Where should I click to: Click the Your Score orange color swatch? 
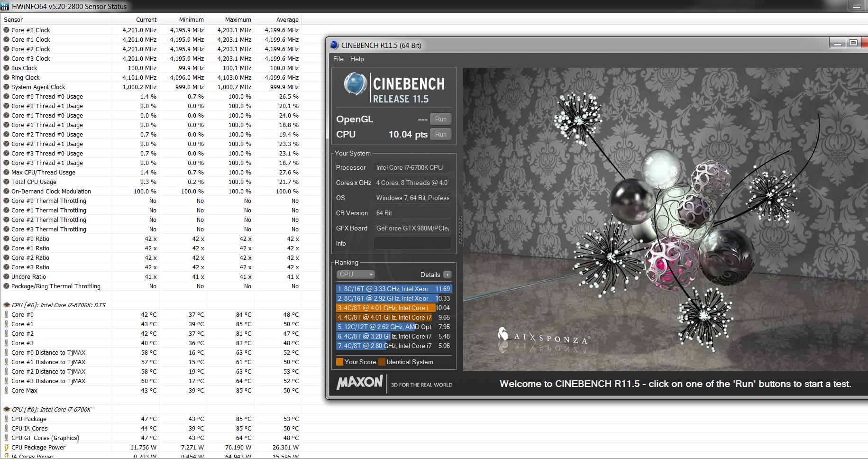[339, 362]
